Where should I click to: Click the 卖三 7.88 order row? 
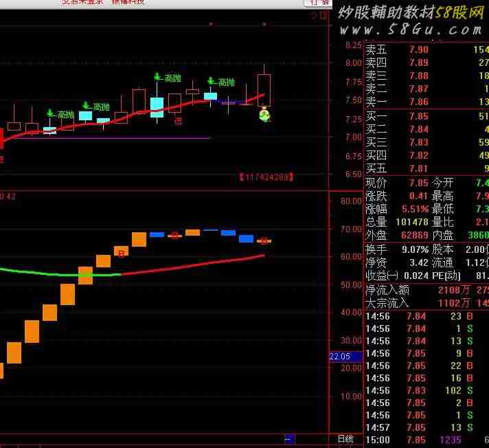[427, 76]
